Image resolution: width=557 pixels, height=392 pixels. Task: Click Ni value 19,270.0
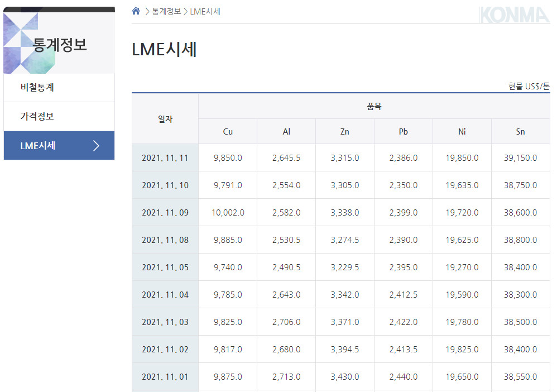(462, 267)
